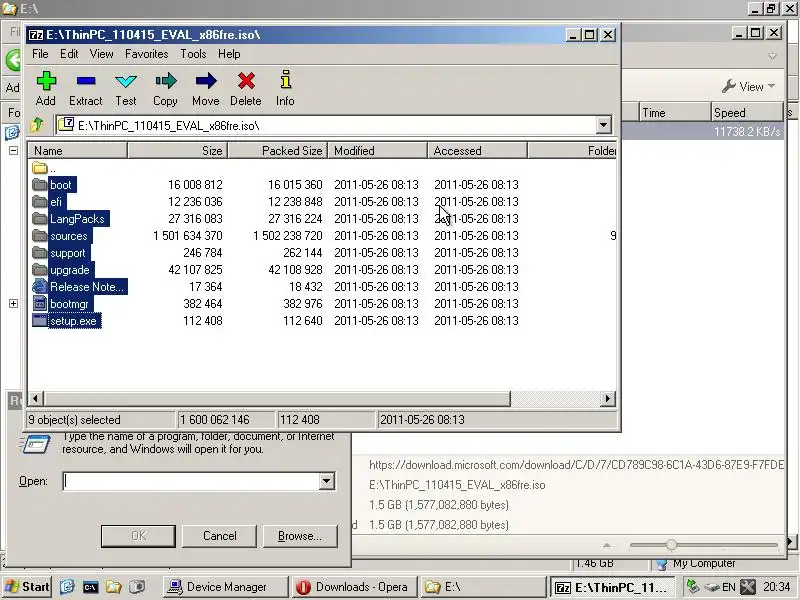Viewport: 800px width, 600px height.
Task: Click '9 object(s) selected' status text
Action: [x=74, y=420]
